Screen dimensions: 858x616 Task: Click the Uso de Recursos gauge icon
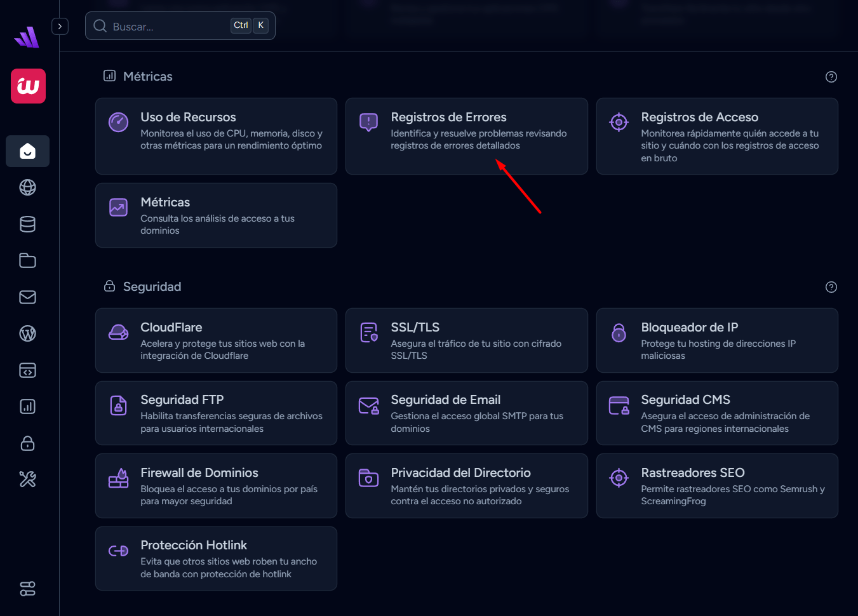(x=118, y=122)
